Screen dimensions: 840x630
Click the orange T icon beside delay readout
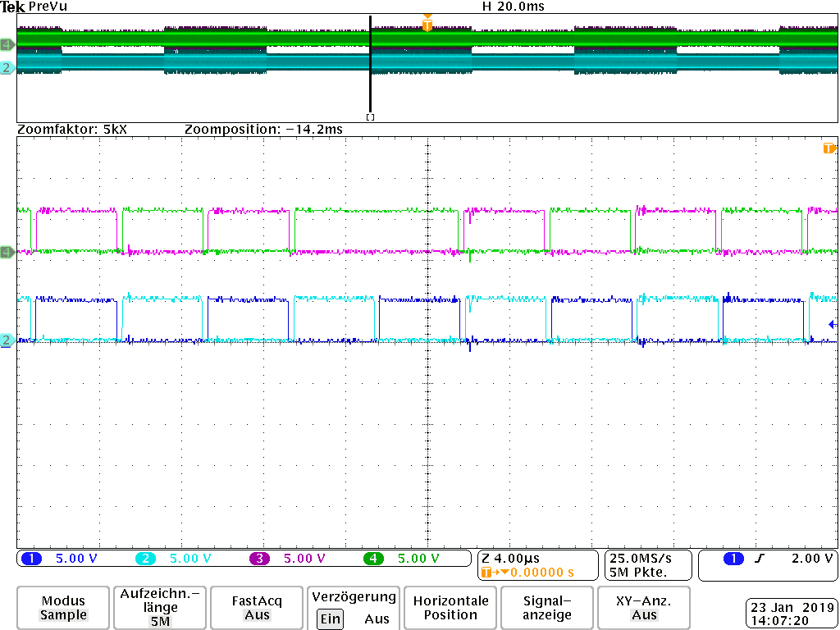pyautogui.click(x=486, y=573)
